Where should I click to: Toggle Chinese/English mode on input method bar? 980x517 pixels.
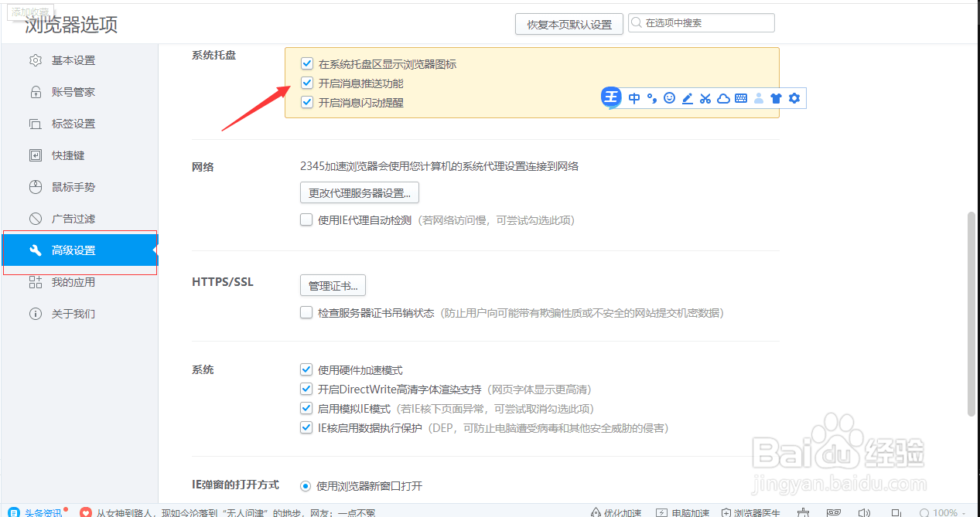pyautogui.click(x=634, y=98)
